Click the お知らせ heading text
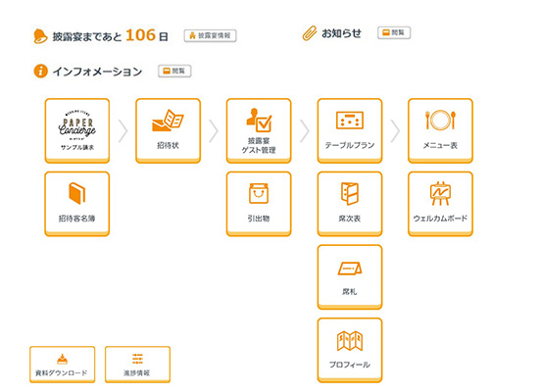This screenshot has height=392, width=540. pos(341,33)
